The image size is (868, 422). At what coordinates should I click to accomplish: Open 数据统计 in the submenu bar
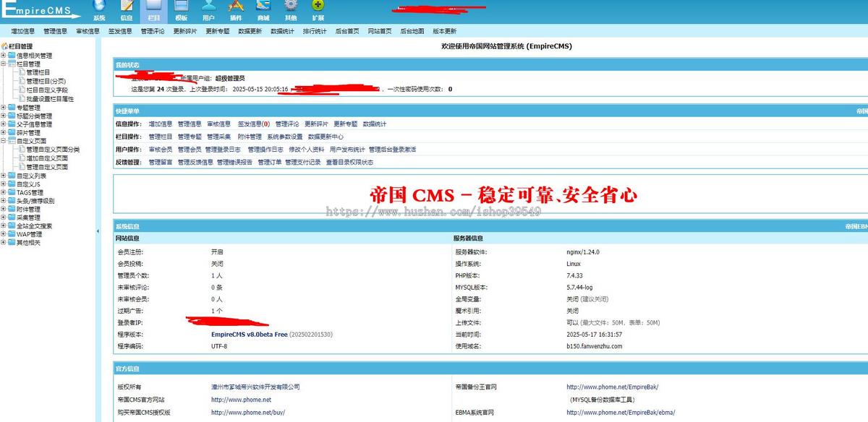(282, 31)
